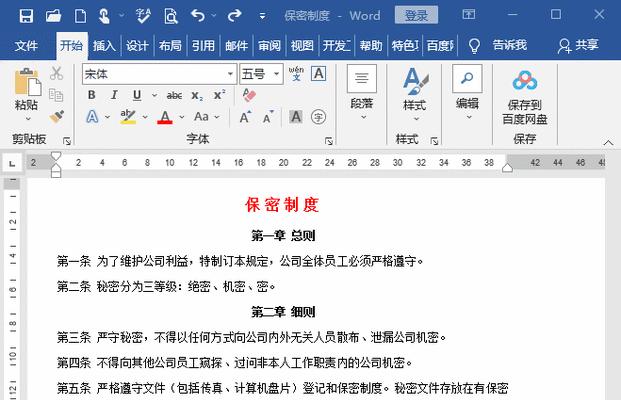This screenshot has width=621, height=400.
Task: Toggle character shading A icon
Action: pos(296,117)
